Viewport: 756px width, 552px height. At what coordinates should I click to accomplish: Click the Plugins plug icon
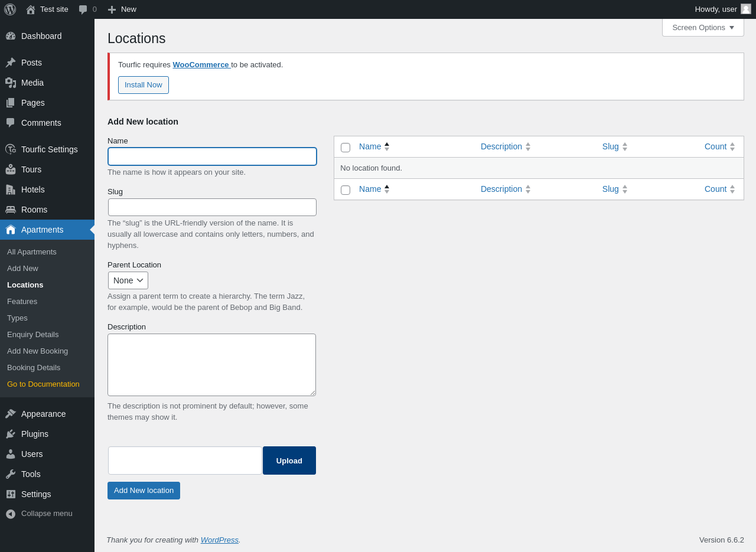11,434
